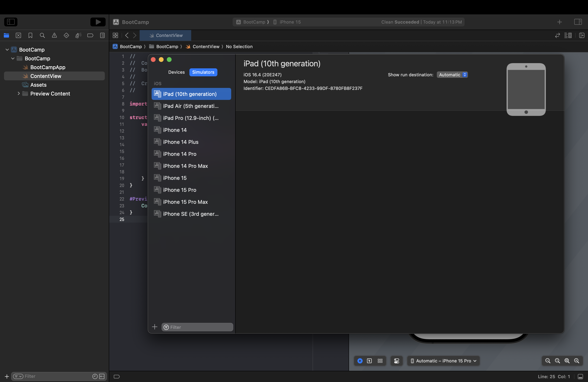Click the Run play button
The image size is (588, 382).
(x=98, y=22)
